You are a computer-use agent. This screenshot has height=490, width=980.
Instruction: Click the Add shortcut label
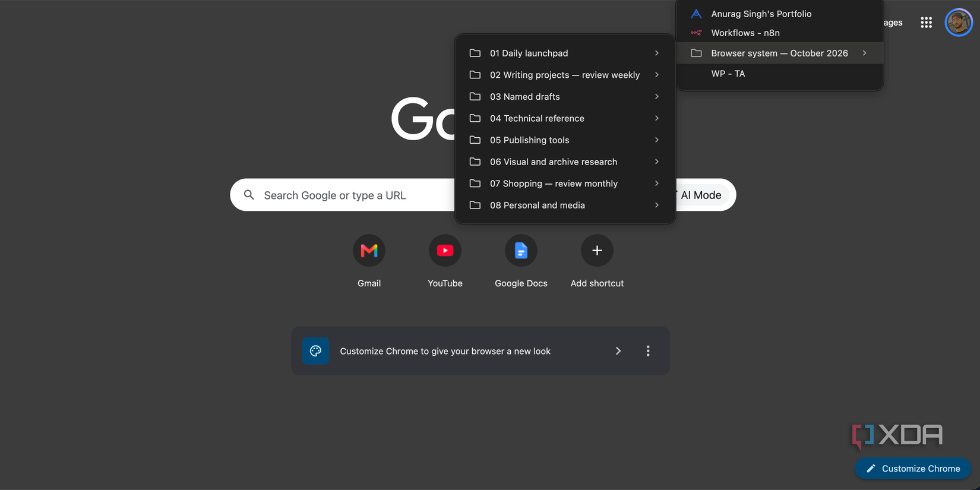[x=597, y=283]
